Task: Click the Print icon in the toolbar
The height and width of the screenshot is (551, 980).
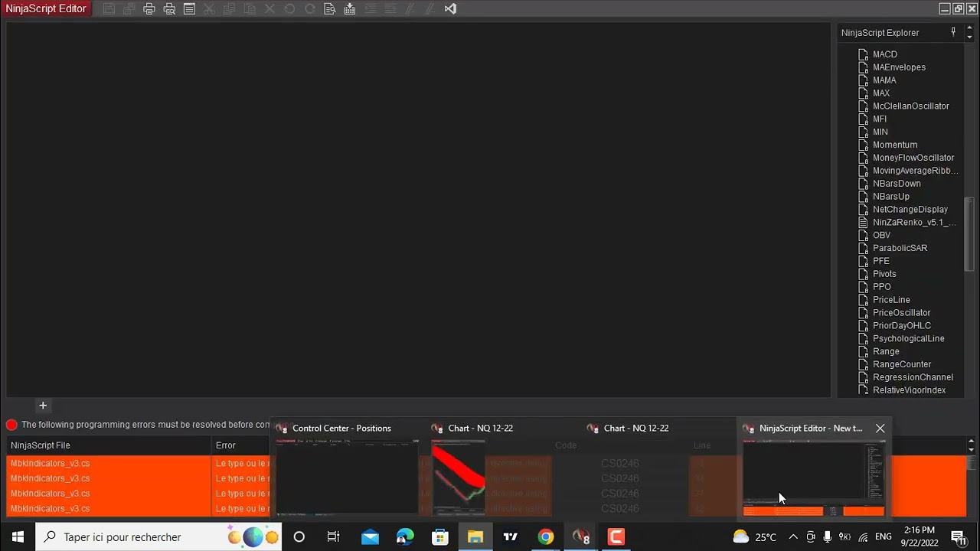Action: pyautogui.click(x=149, y=9)
